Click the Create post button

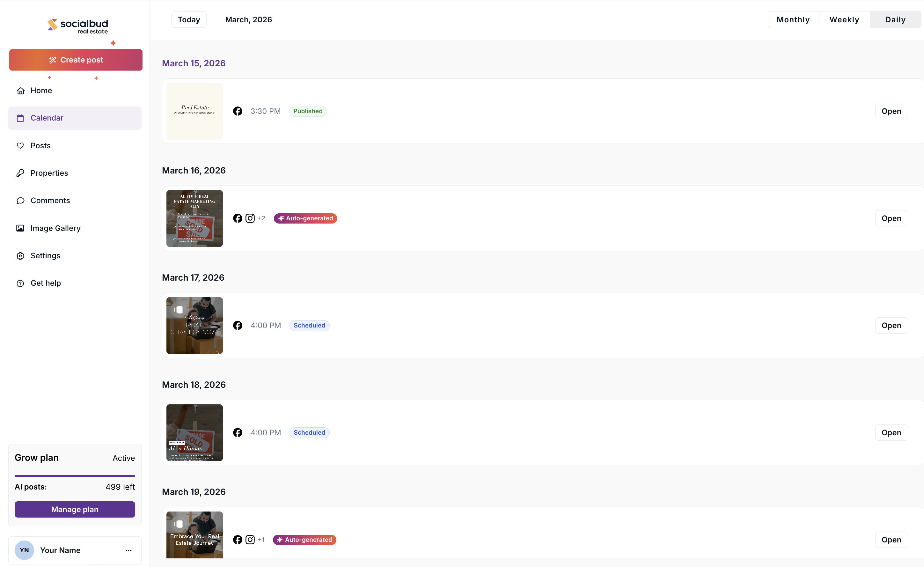tap(76, 60)
